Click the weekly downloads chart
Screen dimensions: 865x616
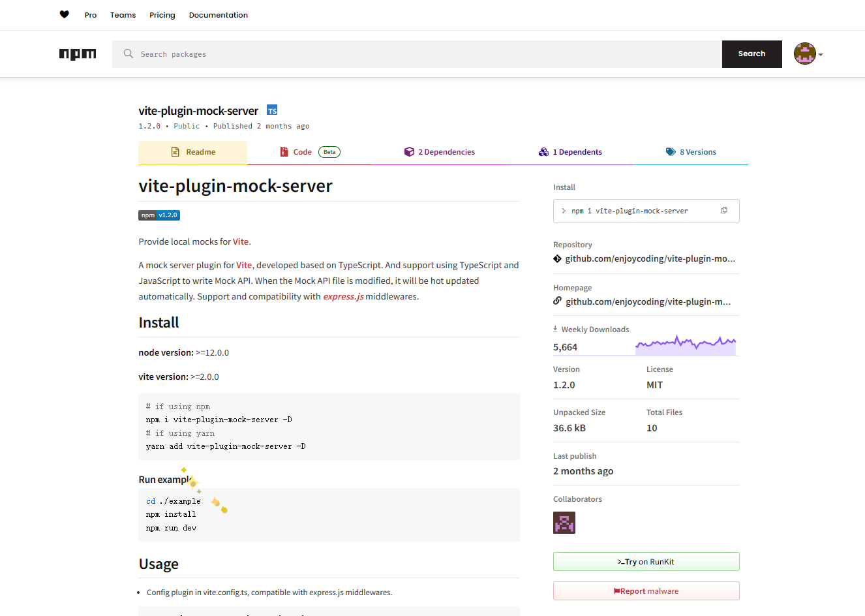pos(686,345)
